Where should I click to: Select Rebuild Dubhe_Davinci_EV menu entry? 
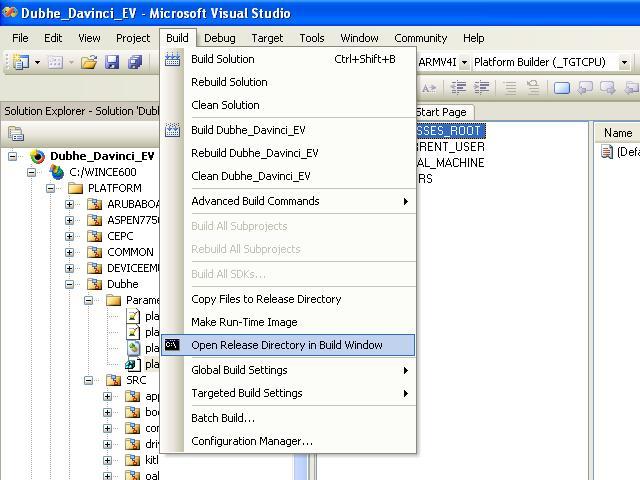(x=288, y=153)
